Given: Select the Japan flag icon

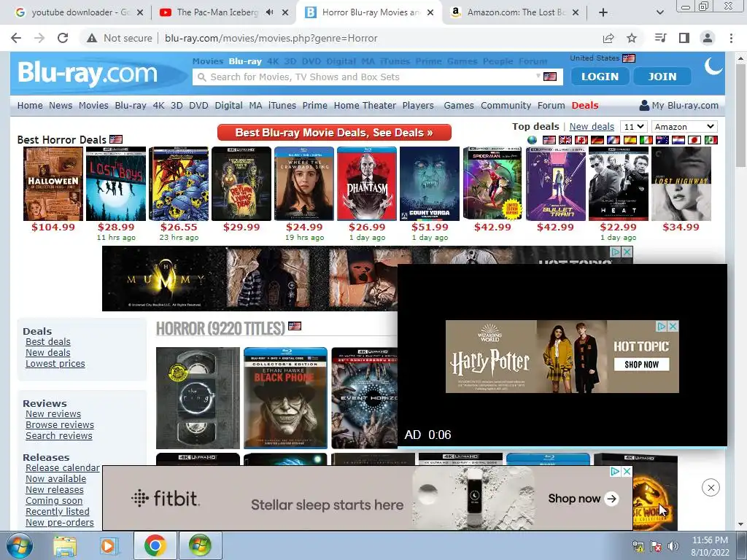Looking at the screenshot, I should coord(694,140).
